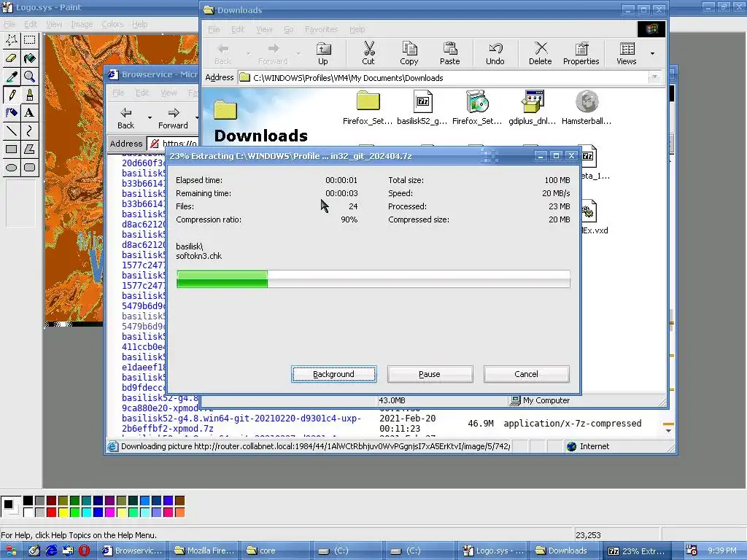Switch to Mozilla Fire... taskbar button
The width and height of the screenshot is (747, 560).
pos(204,551)
